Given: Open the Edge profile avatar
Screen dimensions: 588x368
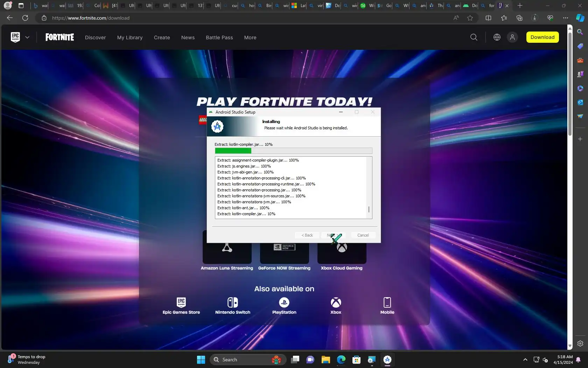Looking at the screenshot, I should [x=8, y=6].
